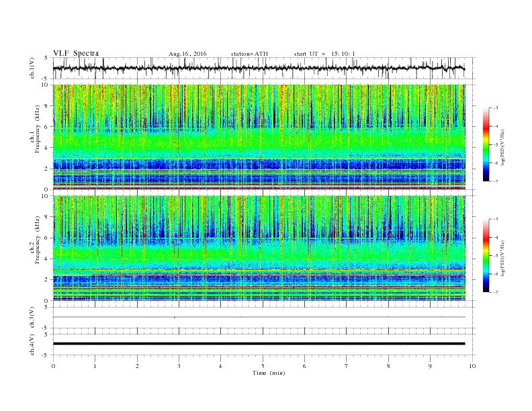The width and height of the screenshot is (532, 411).
Task: Click the ch.1 waveform trace panel
Action: [264, 68]
